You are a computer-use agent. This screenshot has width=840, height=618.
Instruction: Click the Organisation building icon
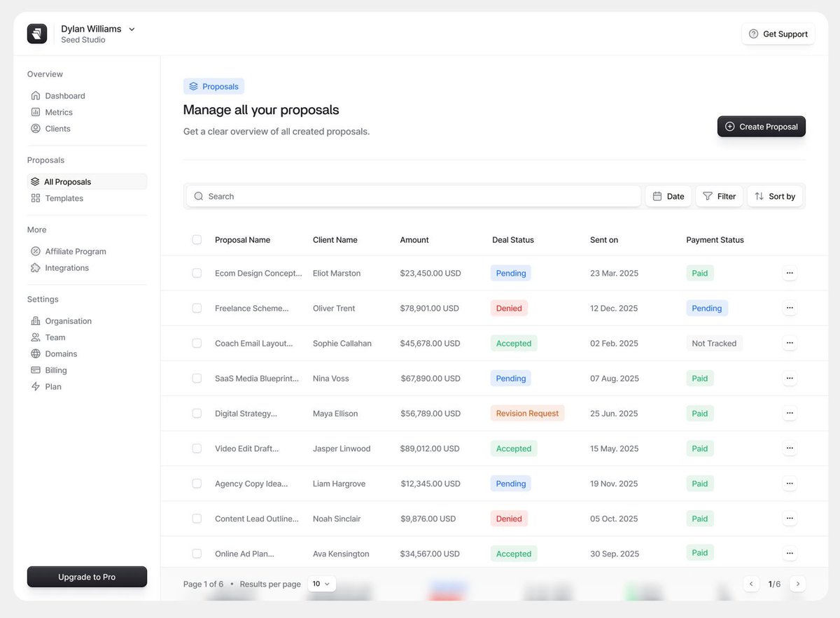pos(36,321)
